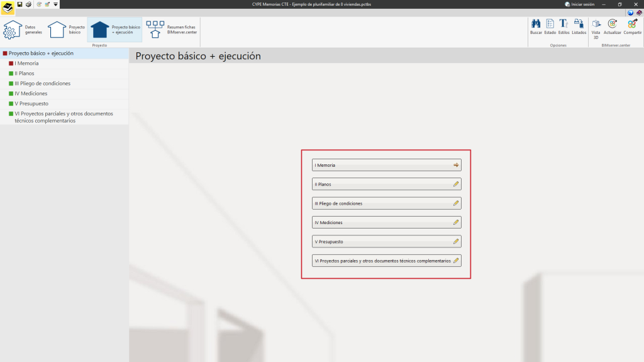The width and height of the screenshot is (644, 362).
Task: Select I Memoria in sidebar tree
Action: pos(65,64)
